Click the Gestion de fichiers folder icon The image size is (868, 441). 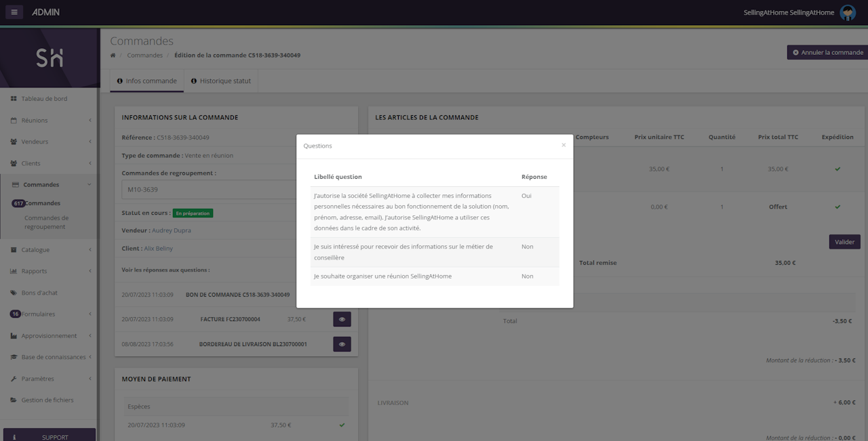[x=14, y=400]
